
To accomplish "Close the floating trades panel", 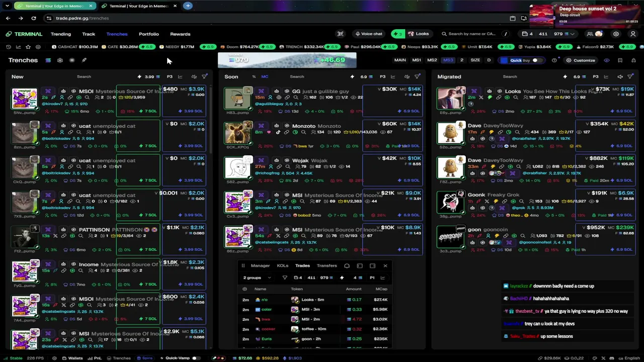I will tap(385, 266).
